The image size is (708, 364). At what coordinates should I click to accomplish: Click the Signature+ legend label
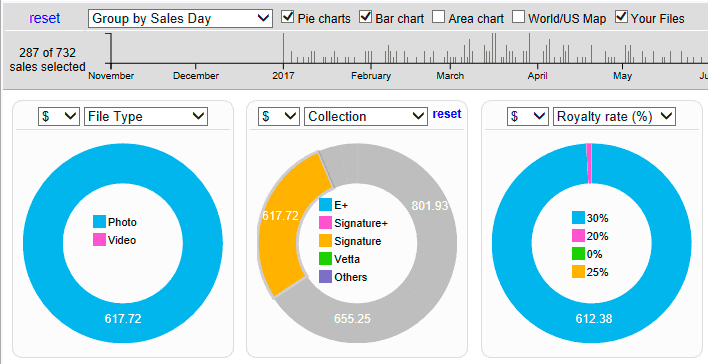(361, 223)
